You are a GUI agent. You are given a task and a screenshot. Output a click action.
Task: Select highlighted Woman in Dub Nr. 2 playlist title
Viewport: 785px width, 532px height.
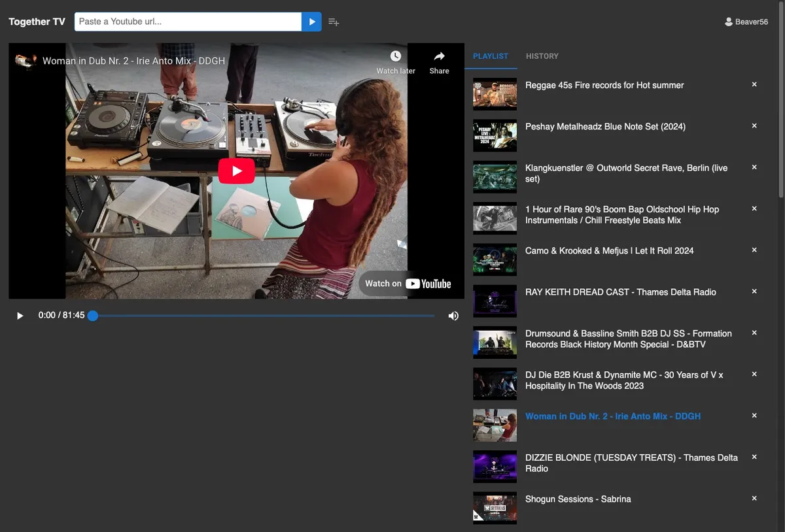tap(613, 416)
